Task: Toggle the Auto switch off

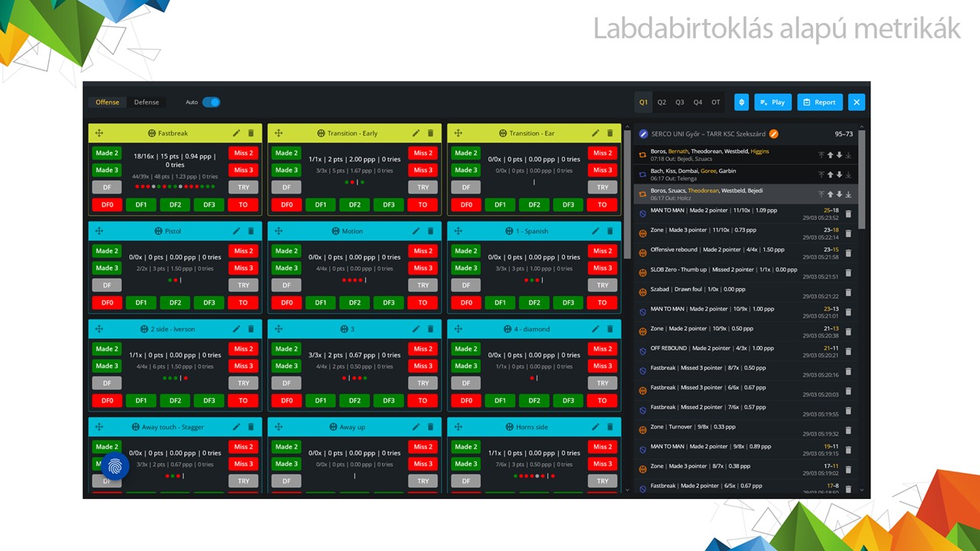Action: [211, 102]
